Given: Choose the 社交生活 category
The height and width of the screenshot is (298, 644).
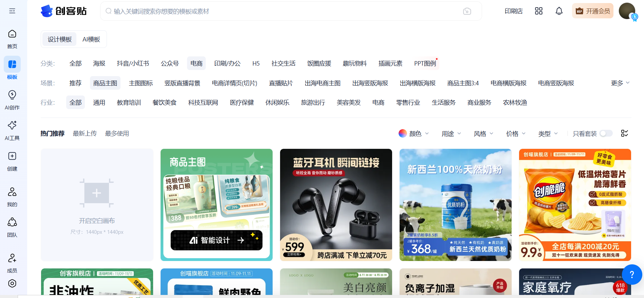Looking at the screenshot, I should pyautogui.click(x=283, y=64).
